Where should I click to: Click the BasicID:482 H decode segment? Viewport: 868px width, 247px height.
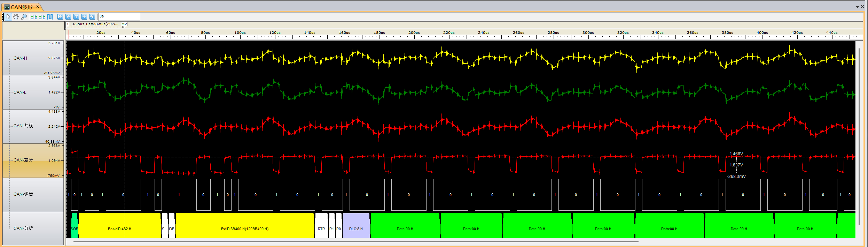tap(120, 226)
